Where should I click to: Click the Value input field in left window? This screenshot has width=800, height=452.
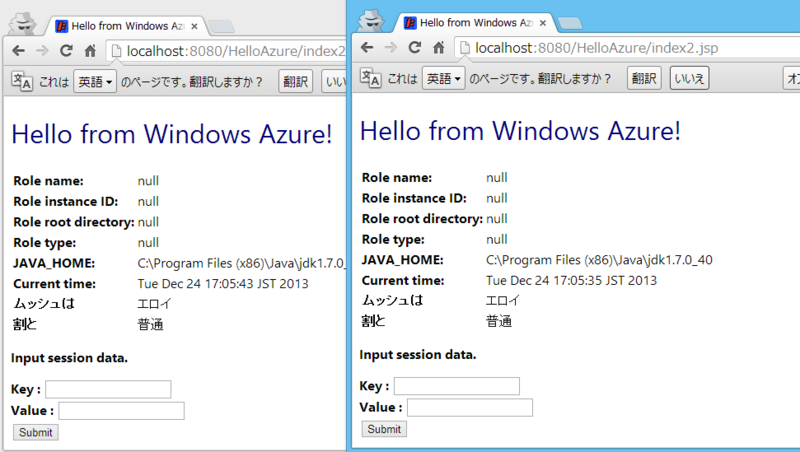pos(121,411)
